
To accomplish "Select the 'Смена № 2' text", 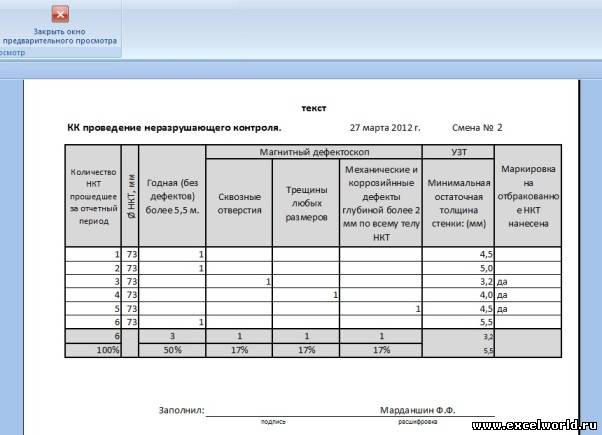I will pyautogui.click(x=477, y=127).
